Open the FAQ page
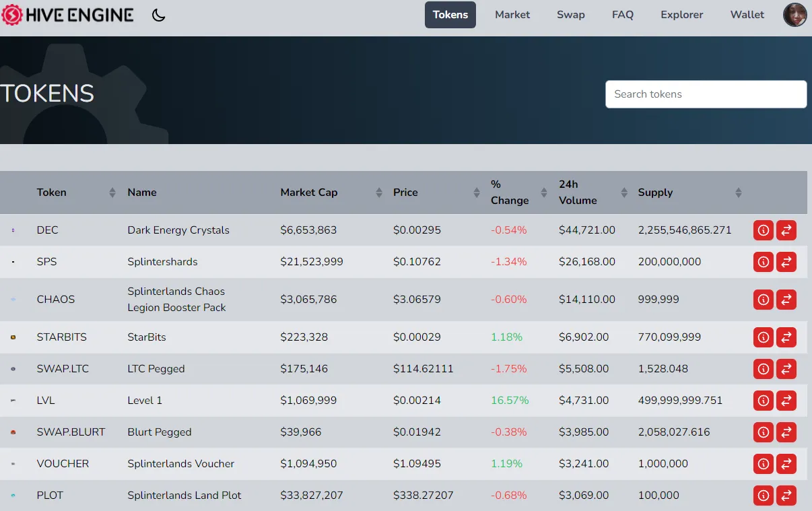 coord(623,15)
